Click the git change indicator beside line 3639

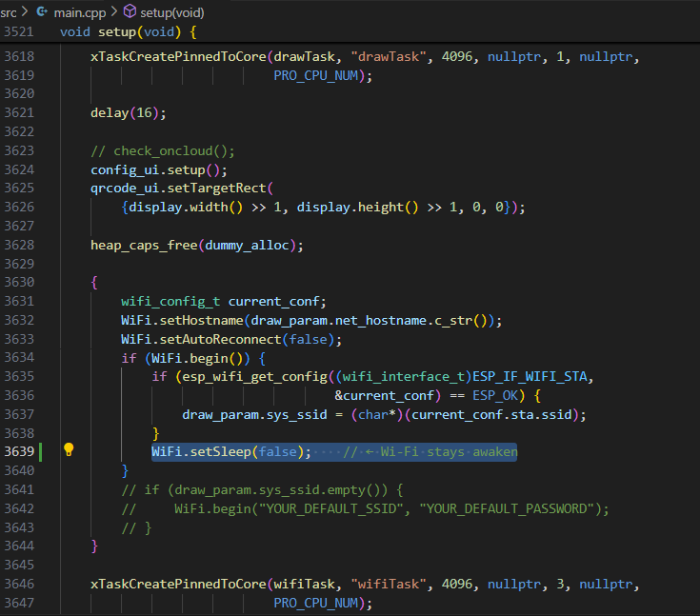point(41,451)
